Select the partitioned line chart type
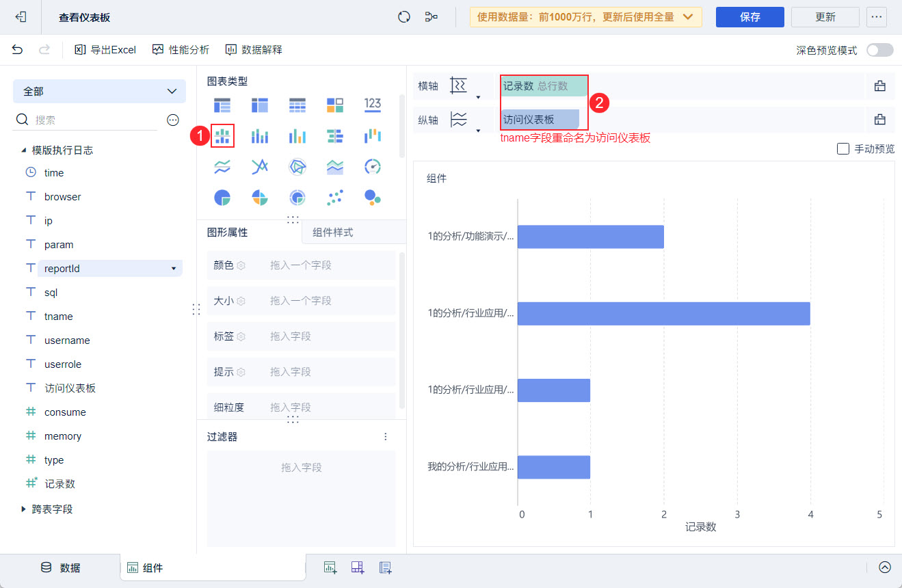Image resolution: width=902 pixels, height=588 pixels. click(x=222, y=166)
